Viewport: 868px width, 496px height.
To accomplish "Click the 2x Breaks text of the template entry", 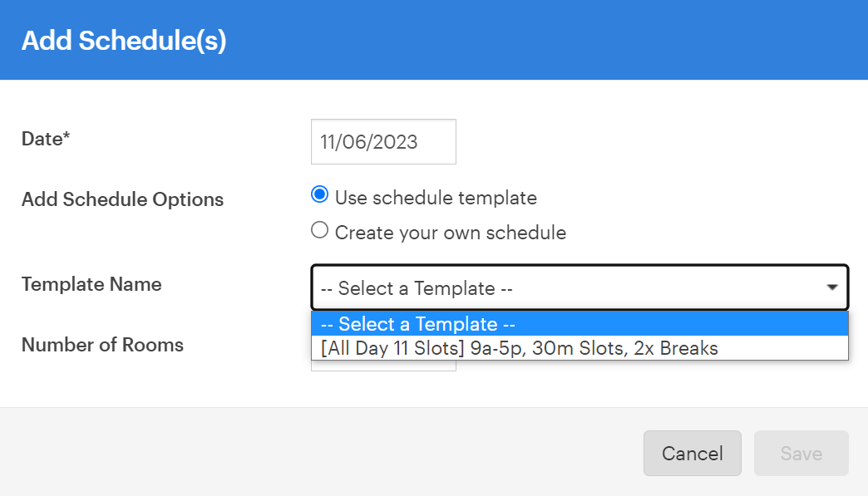I will [675, 348].
